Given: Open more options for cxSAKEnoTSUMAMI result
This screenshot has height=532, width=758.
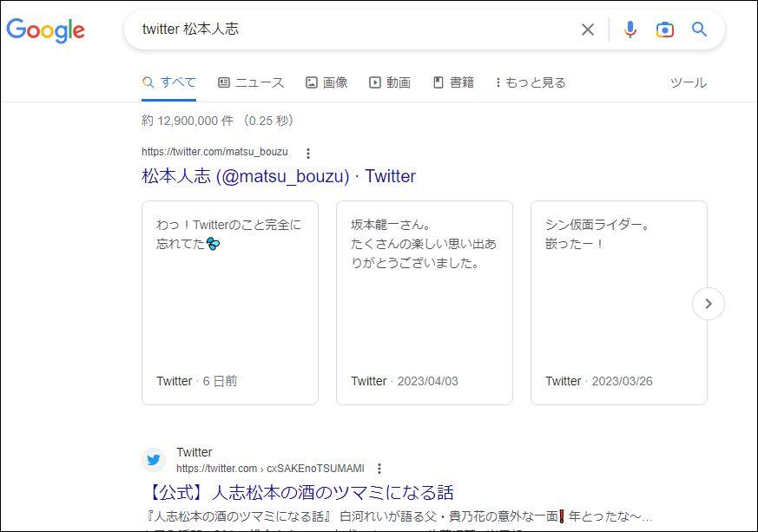Looking at the screenshot, I should pyautogui.click(x=379, y=469).
